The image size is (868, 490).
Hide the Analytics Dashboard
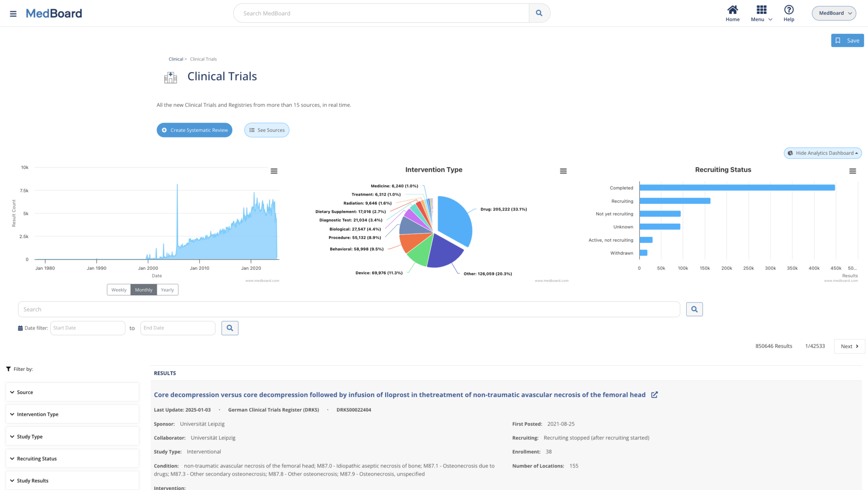point(822,153)
